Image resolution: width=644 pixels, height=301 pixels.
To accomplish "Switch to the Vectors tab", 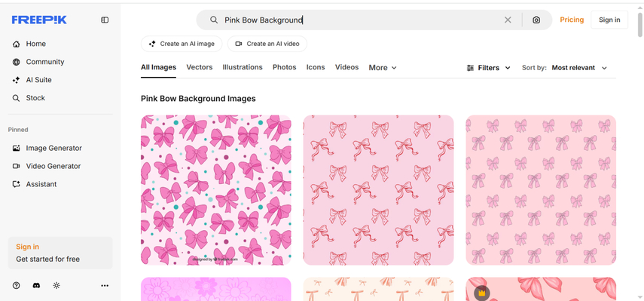I will coord(199,67).
